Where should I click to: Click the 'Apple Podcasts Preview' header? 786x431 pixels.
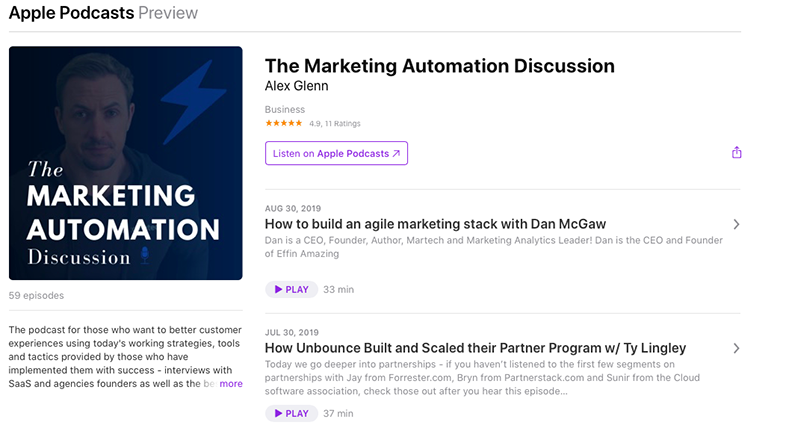click(103, 13)
